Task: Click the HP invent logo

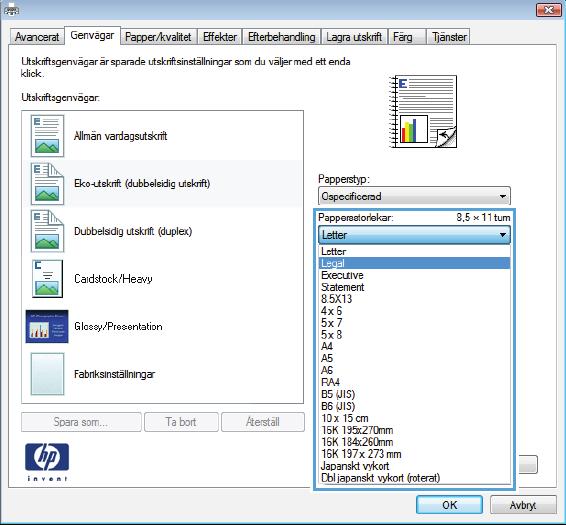Action: coord(47,462)
